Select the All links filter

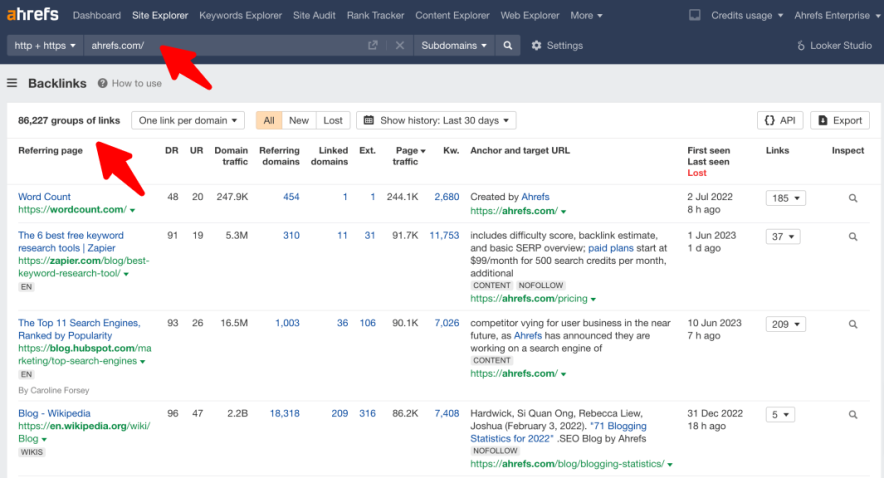(268, 120)
